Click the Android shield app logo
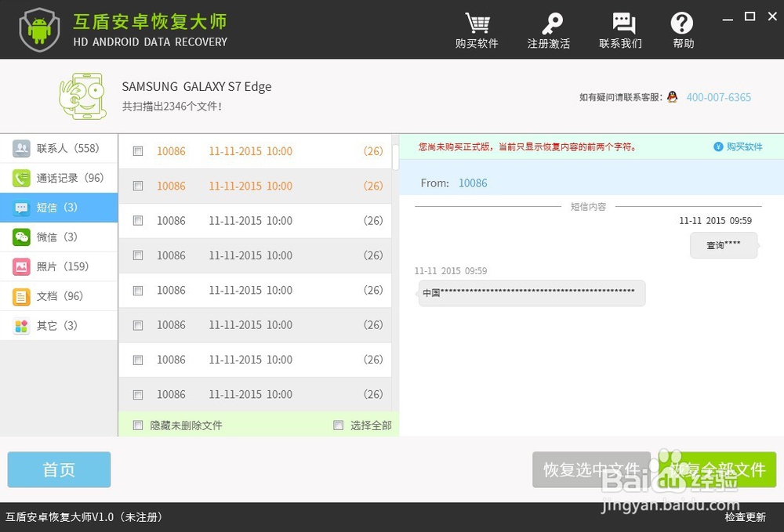 click(39, 30)
